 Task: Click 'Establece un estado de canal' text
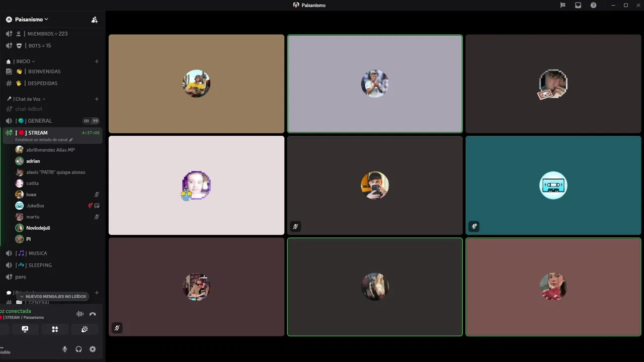point(41,140)
